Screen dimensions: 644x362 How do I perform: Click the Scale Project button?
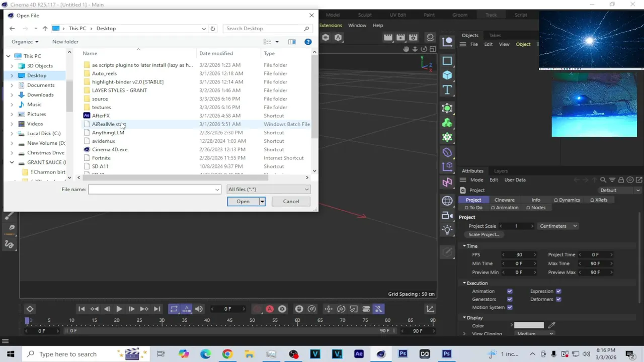click(484, 234)
